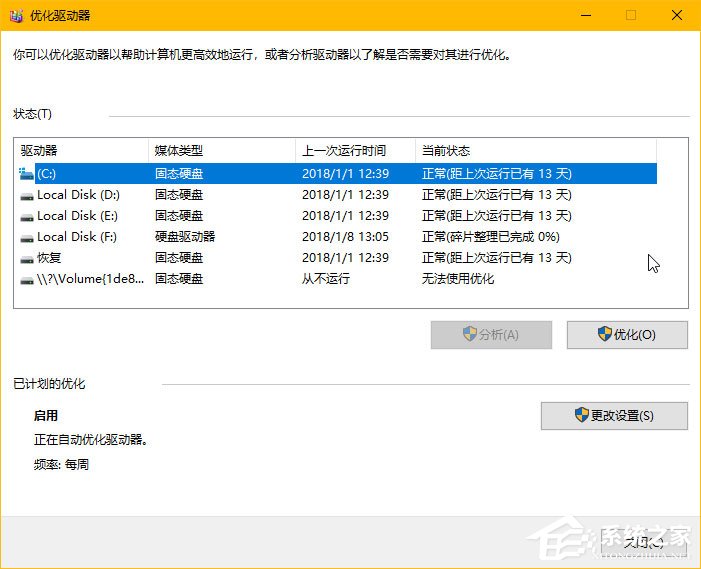Sort by 媒体类型 column header

point(222,151)
